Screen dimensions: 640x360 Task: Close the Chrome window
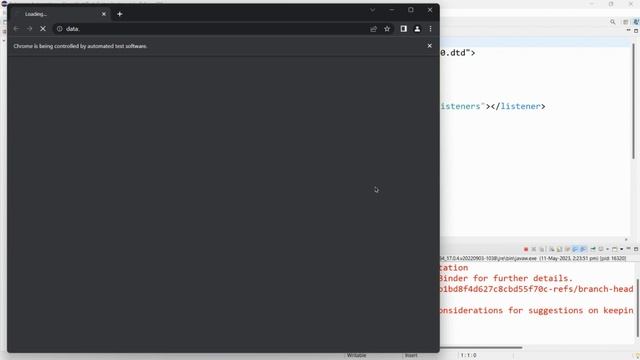[430, 10]
